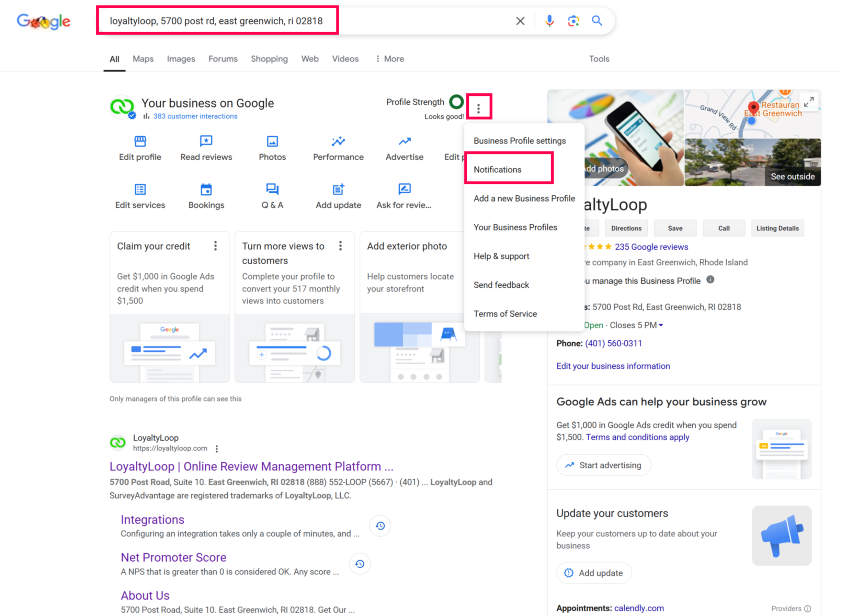Viewport: 841px width, 616px height.
Task: Open three-dot menu beside Profile Strength
Action: click(x=478, y=108)
